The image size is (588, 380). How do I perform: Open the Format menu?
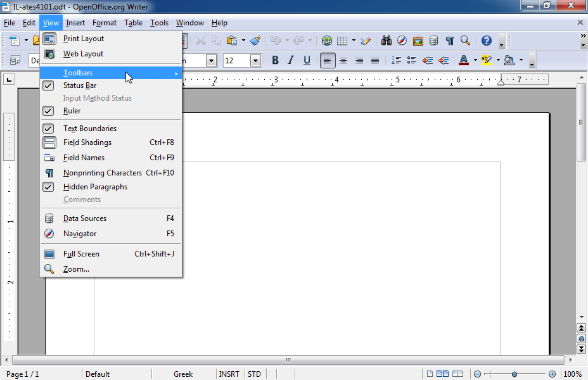[x=105, y=23]
